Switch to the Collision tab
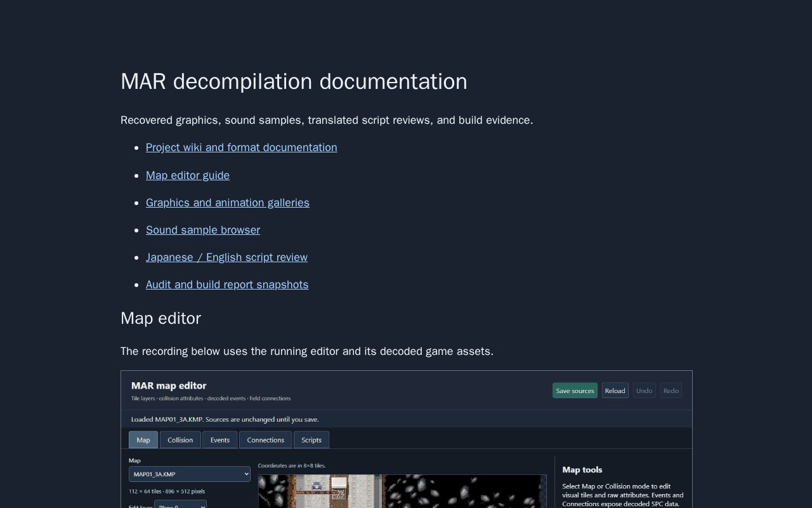This screenshot has height=508, width=812. click(180, 440)
